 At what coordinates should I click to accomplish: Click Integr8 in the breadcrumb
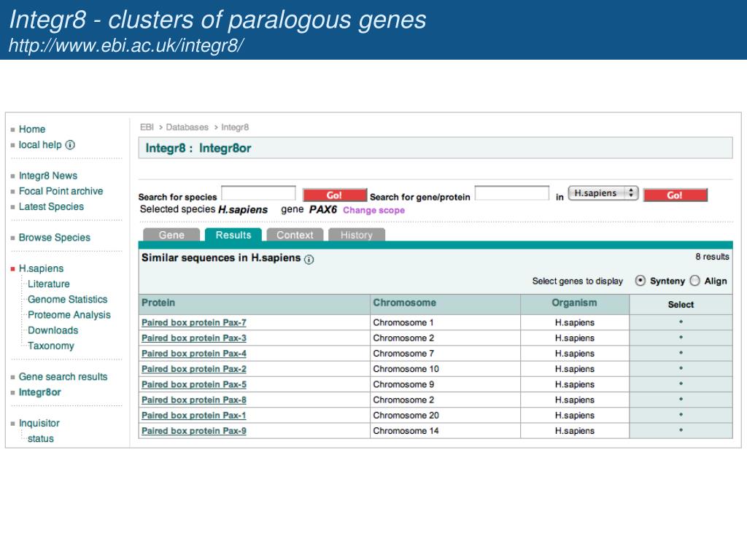click(235, 127)
